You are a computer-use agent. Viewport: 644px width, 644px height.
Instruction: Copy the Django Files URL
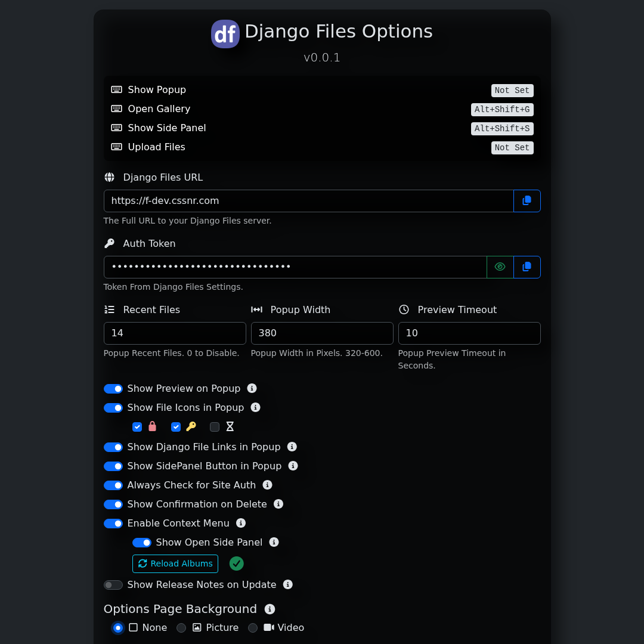527,201
